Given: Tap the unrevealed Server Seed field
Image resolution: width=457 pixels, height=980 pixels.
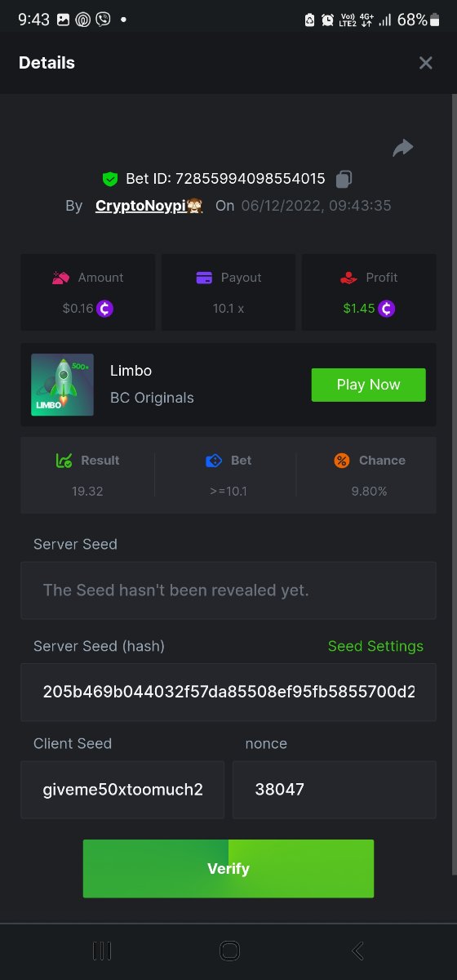Looking at the screenshot, I should tap(228, 590).
